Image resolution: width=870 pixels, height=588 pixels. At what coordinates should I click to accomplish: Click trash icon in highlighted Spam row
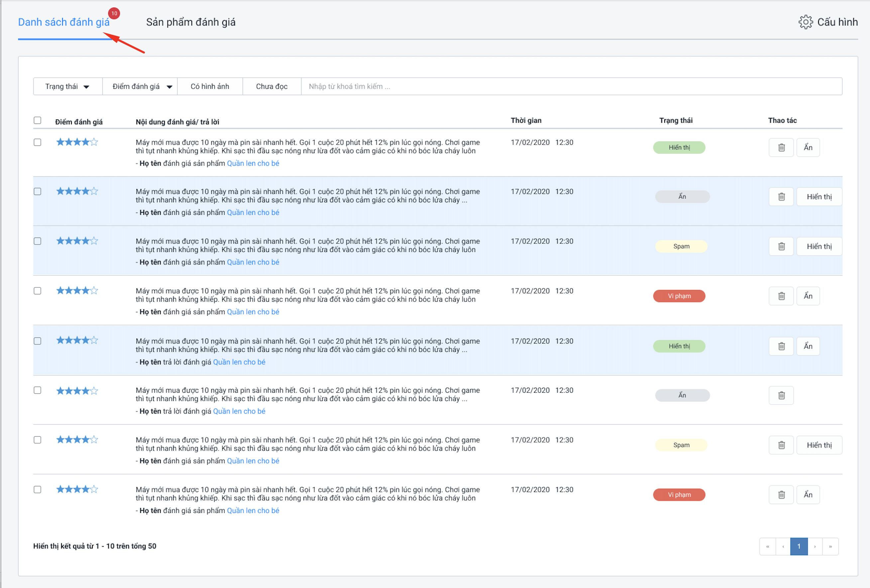(x=781, y=246)
